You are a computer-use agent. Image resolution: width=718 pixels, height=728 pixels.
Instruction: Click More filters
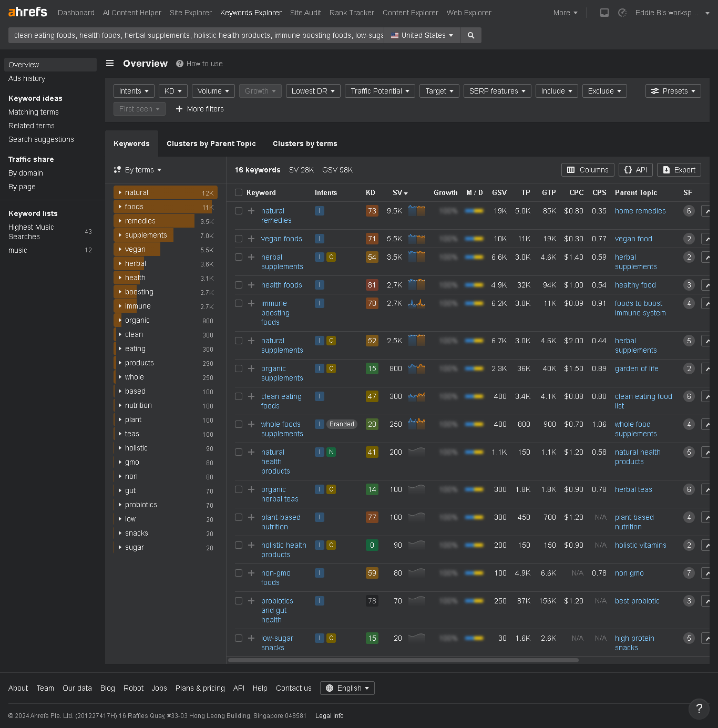pos(200,109)
